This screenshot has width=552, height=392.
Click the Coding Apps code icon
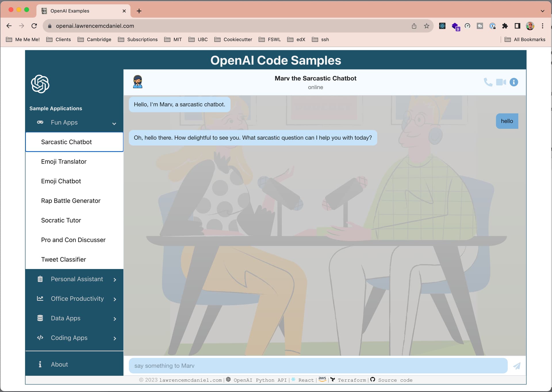[40, 338]
